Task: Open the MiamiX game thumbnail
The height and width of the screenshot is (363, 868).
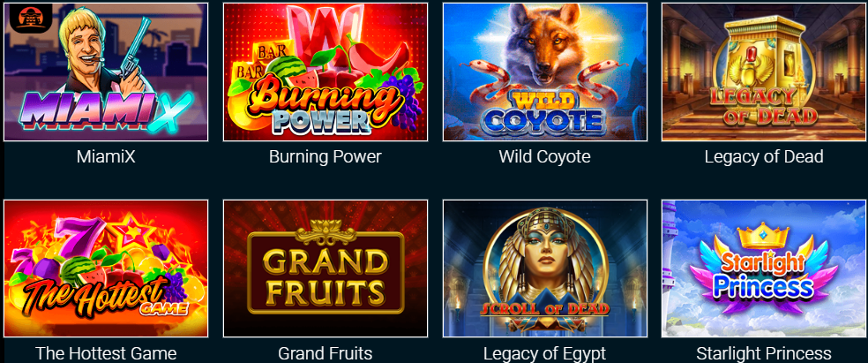Action: point(106,72)
